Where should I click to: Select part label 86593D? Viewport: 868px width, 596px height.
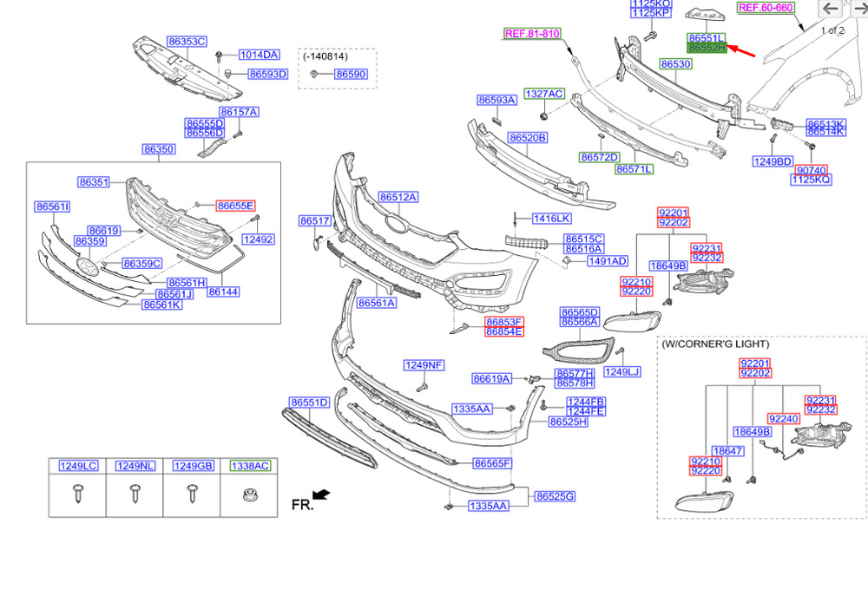click(268, 74)
